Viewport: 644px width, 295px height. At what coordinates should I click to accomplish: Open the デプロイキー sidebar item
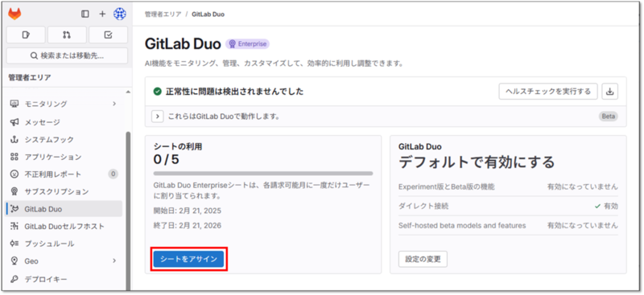tap(64, 280)
